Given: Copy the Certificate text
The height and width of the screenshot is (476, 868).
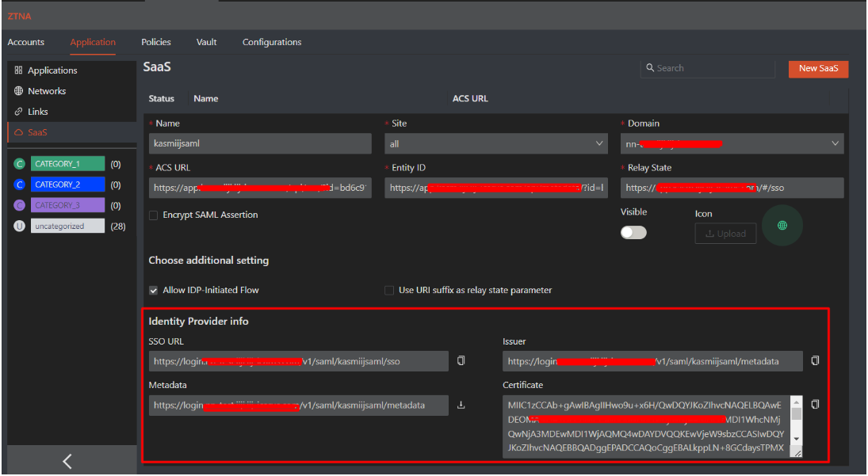Looking at the screenshot, I should 815,404.
